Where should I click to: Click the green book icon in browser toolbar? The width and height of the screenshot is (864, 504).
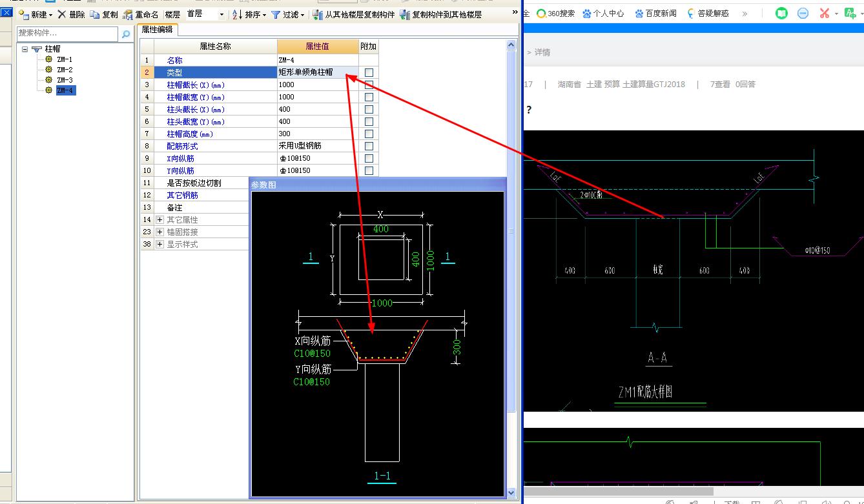[781, 13]
